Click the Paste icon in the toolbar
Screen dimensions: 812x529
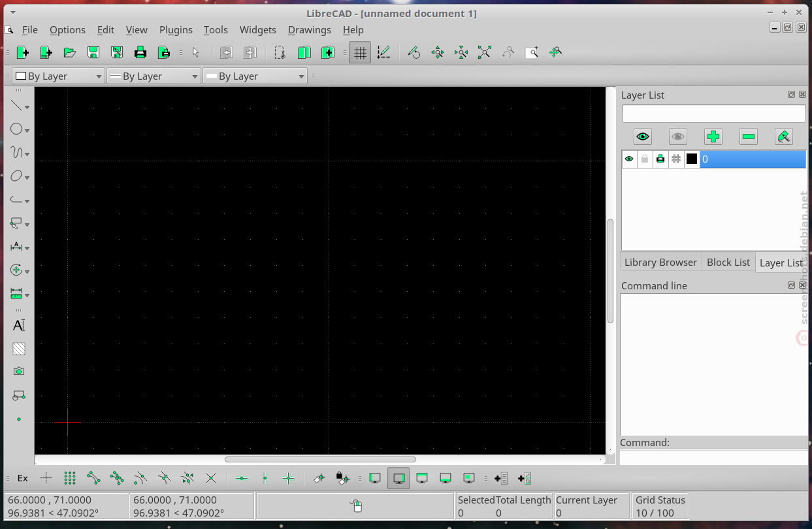tap(327, 52)
